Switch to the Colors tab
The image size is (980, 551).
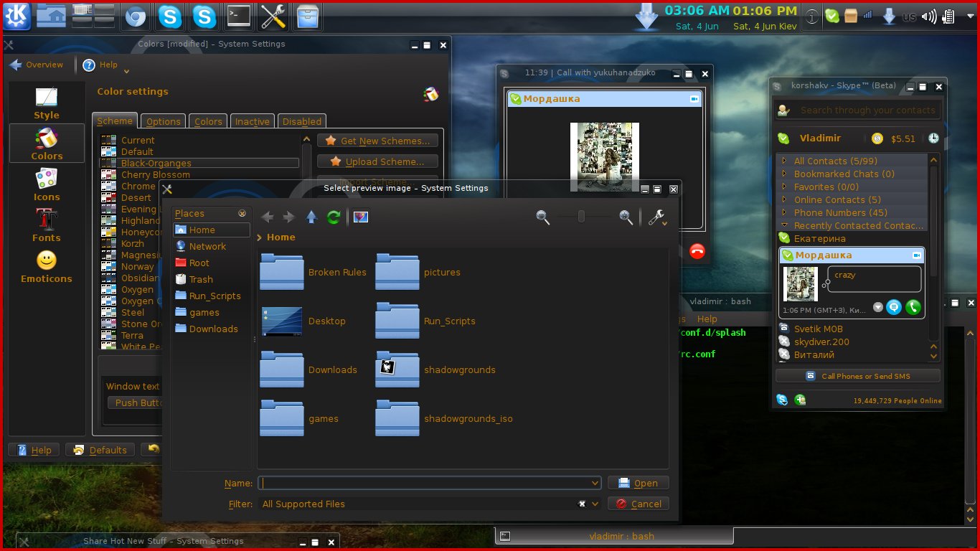tap(208, 121)
